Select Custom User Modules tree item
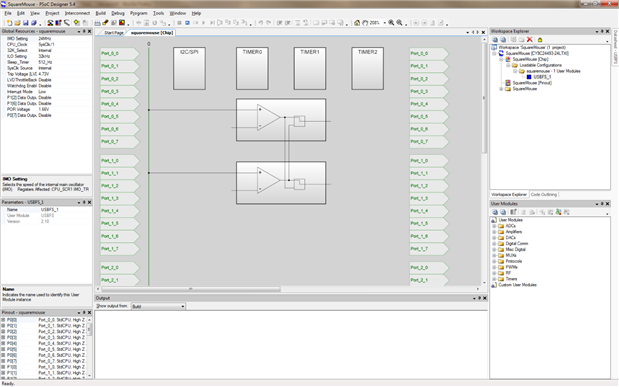619x387 pixels. [517, 285]
